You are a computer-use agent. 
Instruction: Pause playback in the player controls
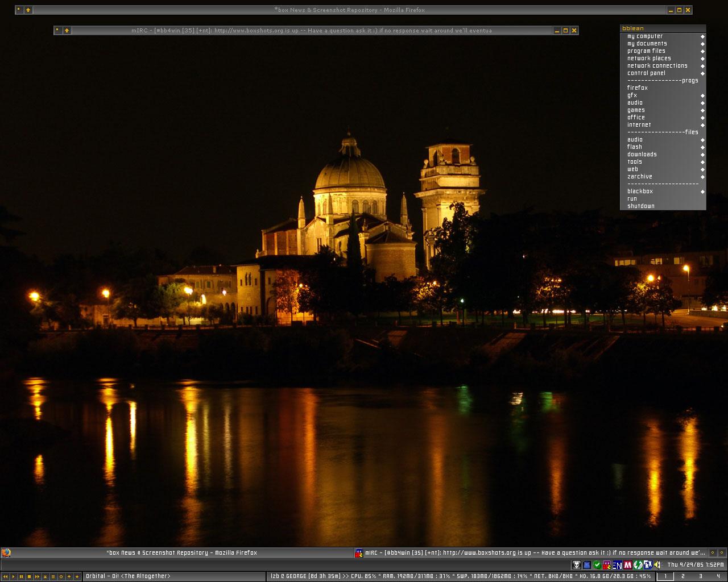22,576
